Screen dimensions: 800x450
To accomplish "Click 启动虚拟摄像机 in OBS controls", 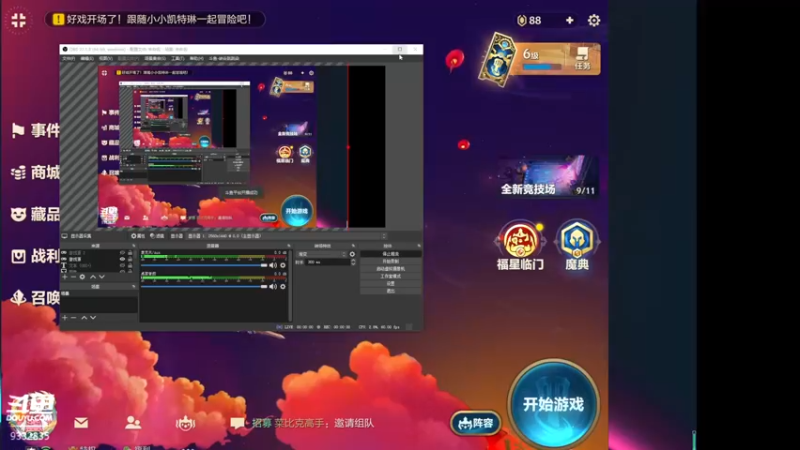I will [x=391, y=268].
